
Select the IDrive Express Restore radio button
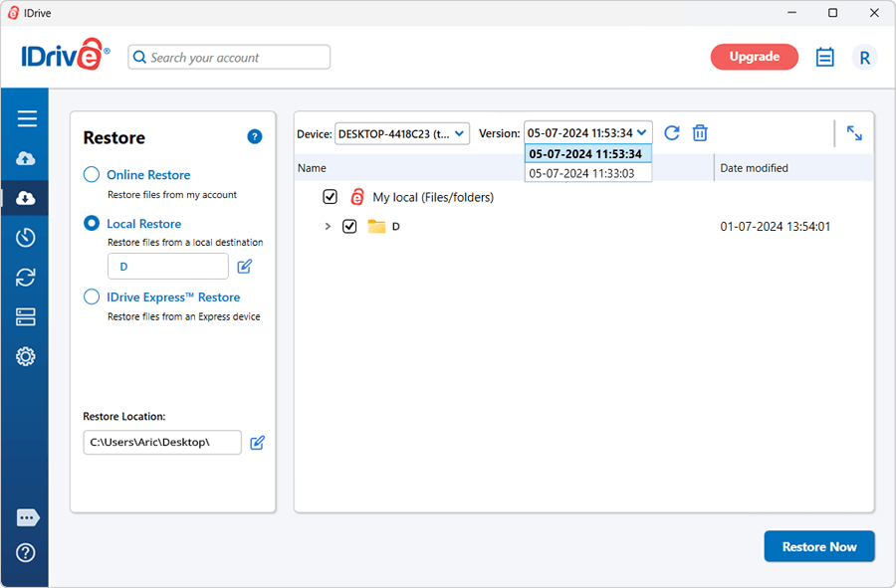coord(92,296)
